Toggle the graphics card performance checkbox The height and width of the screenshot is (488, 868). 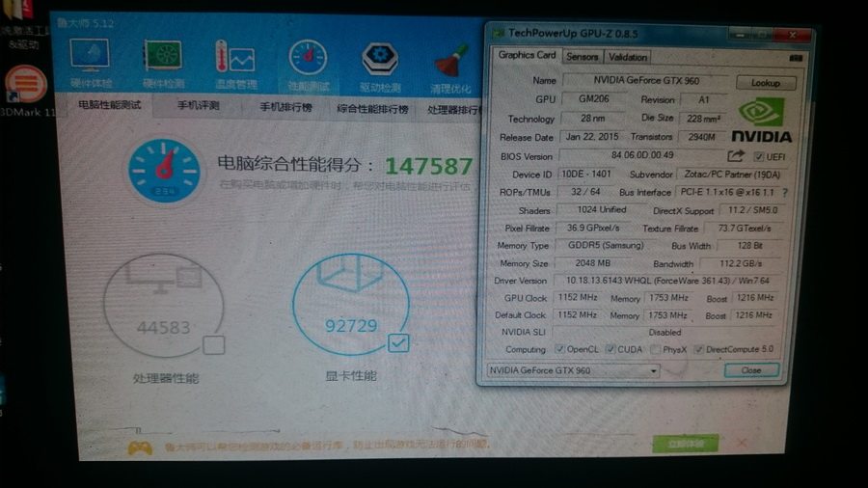[x=398, y=343]
